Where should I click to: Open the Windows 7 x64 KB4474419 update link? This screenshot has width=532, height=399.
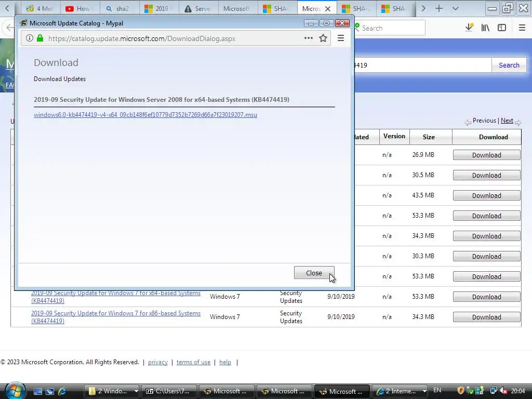pyautogui.click(x=116, y=297)
